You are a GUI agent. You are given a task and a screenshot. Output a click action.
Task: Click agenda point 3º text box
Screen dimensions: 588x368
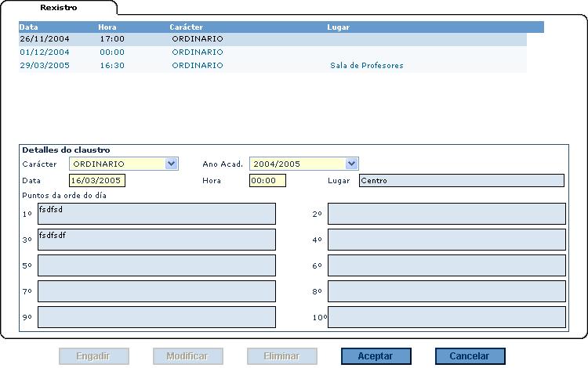(x=157, y=240)
